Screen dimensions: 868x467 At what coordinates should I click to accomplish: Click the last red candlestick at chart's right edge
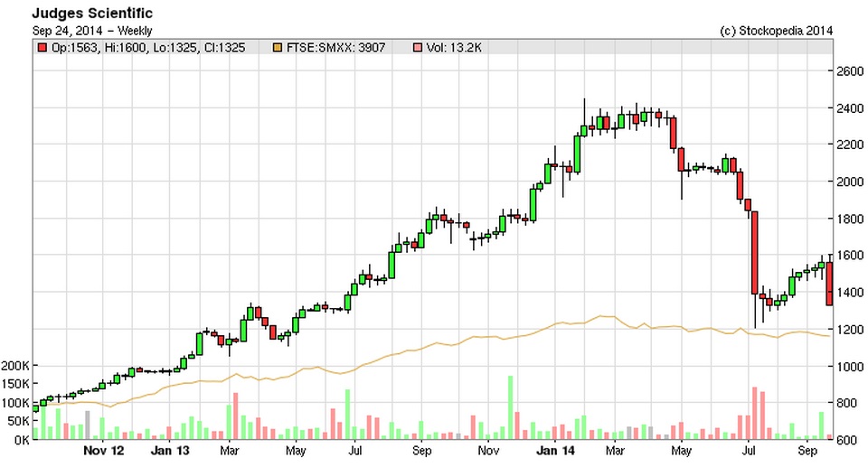click(x=829, y=284)
